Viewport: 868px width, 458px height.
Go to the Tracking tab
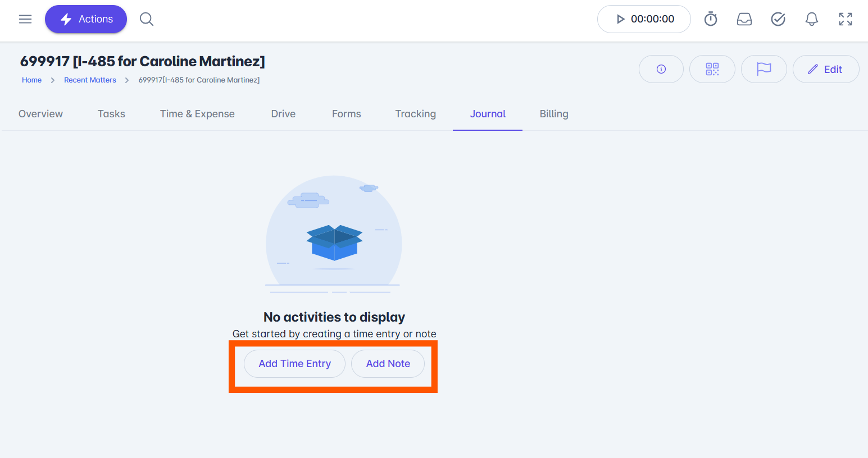[x=416, y=114]
